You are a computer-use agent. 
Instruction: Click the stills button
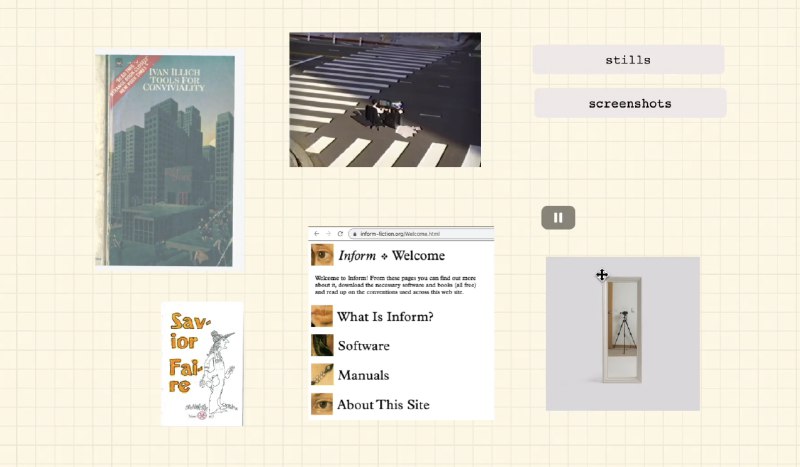point(628,60)
